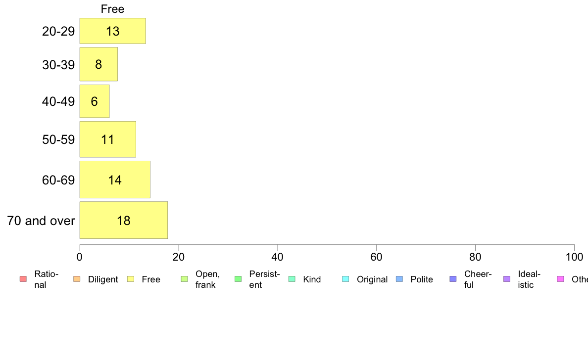Click the Rational legend color swatch
This screenshot has height=364, width=588.
[23, 279]
